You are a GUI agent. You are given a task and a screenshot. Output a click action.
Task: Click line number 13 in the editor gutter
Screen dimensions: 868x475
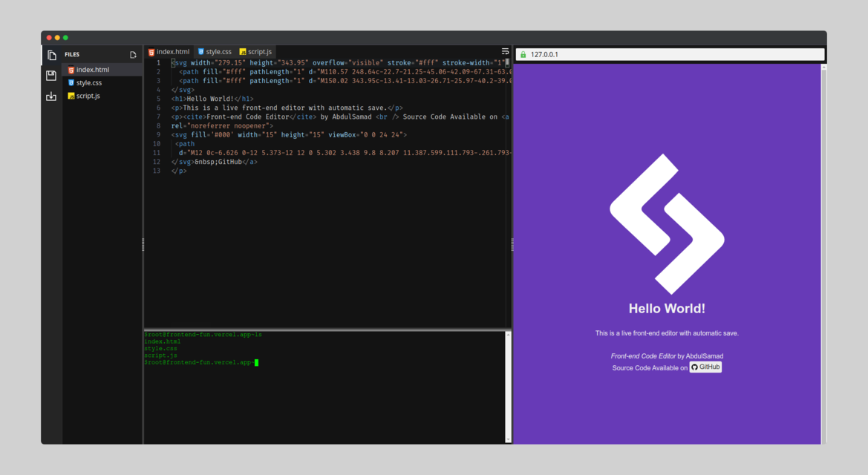157,171
